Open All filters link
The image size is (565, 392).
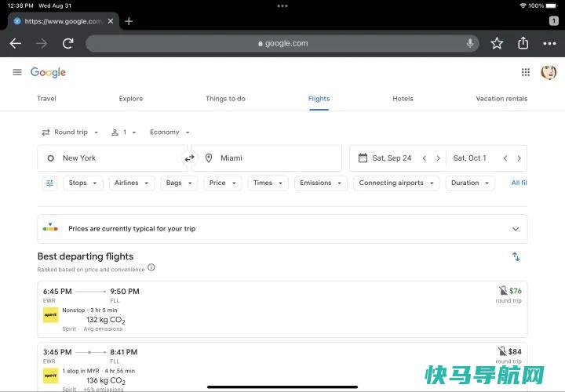519,183
